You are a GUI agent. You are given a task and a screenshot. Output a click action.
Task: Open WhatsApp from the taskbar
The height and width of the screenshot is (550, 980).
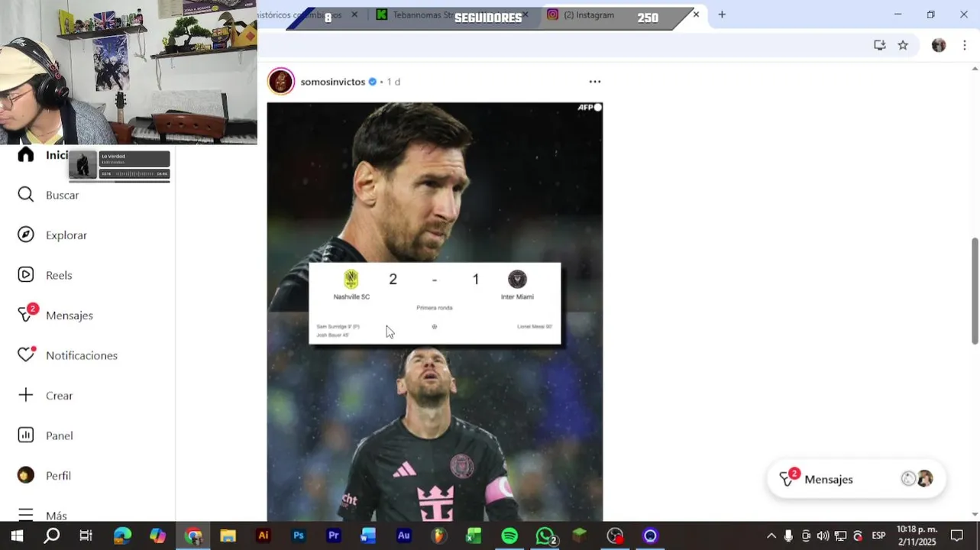point(545,536)
